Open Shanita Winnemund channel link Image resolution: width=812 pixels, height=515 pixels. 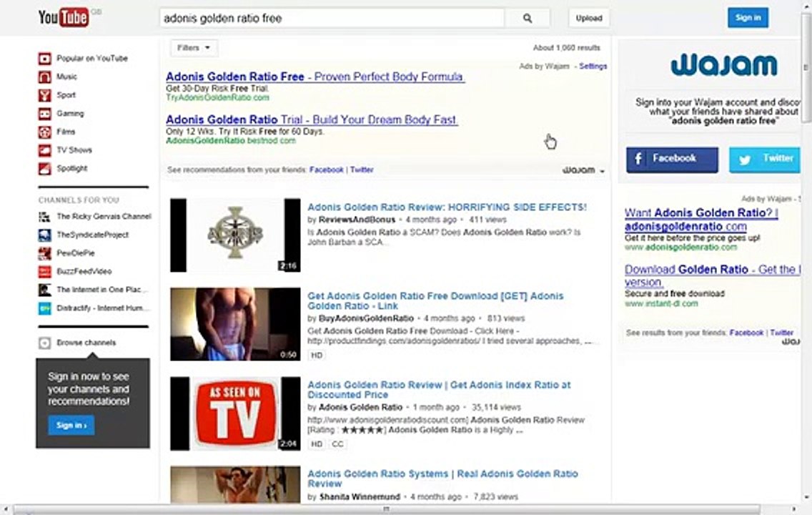tap(360, 497)
